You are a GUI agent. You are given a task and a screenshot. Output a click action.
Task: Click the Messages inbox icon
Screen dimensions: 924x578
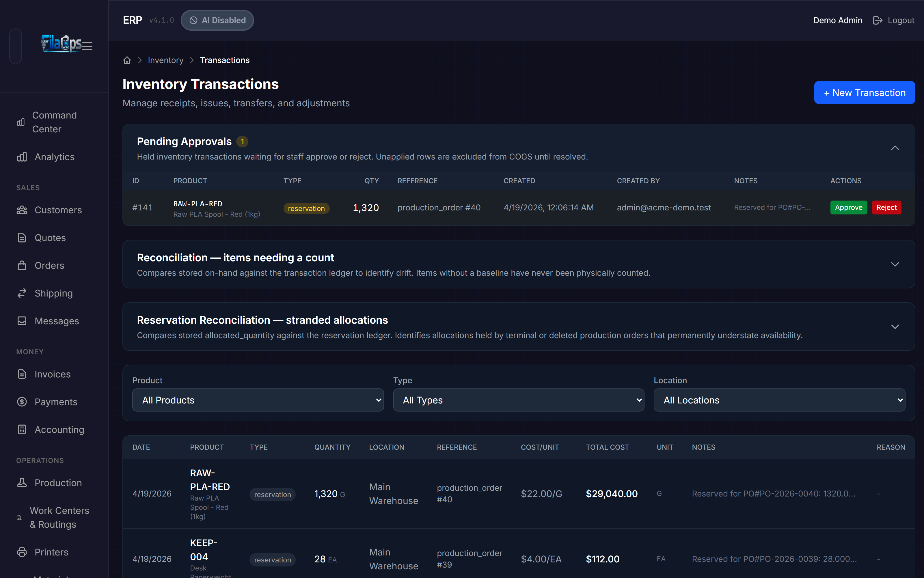click(x=22, y=321)
